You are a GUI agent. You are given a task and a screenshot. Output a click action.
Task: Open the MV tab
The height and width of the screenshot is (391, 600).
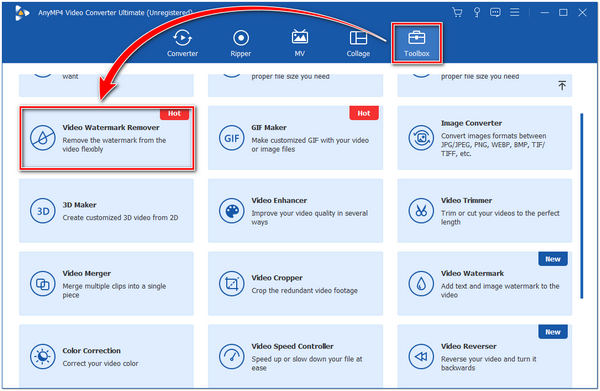coord(300,43)
